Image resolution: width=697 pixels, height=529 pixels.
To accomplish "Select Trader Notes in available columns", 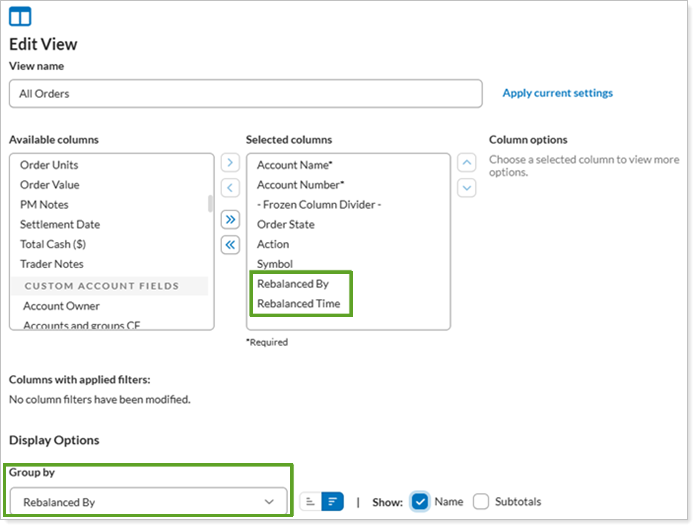I will (x=52, y=264).
